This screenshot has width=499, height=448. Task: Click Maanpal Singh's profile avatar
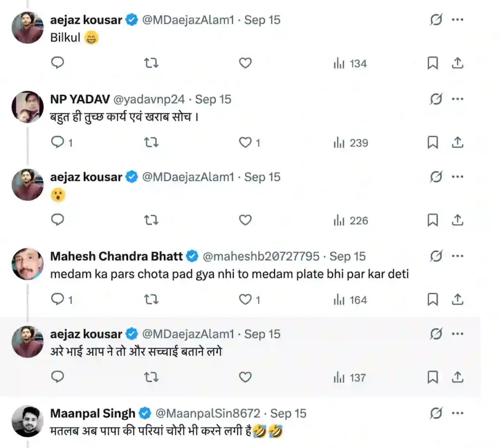pyautogui.click(x=28, y=421)
